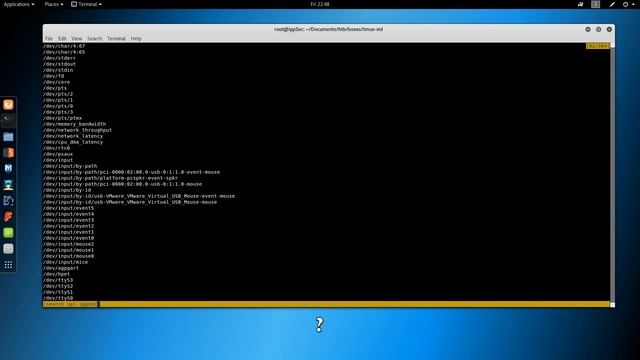Open the Terminal app menu in top bar

pyautogui.click(x=86, y=4)
